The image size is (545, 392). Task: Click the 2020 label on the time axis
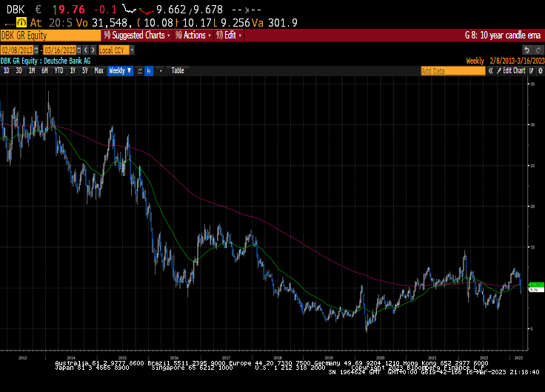pyautogui.click(x=381, y=358)
